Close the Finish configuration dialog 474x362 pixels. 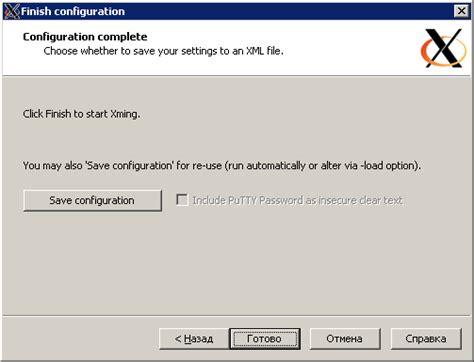point(461,11)
